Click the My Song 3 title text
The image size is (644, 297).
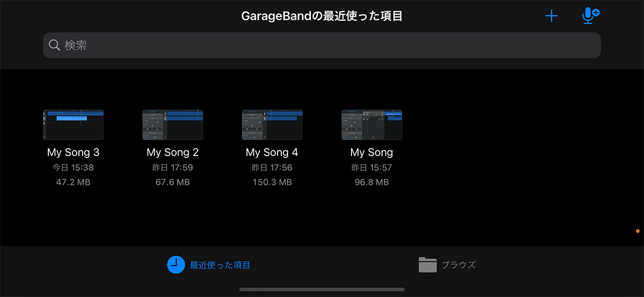[73, 152]
